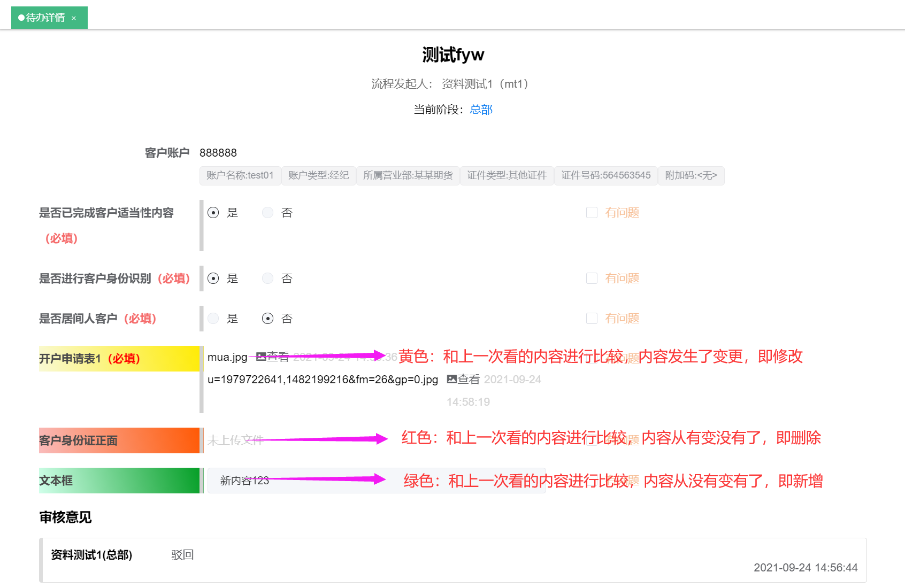Viewport: 905px width, 588px height.
Task: Click the 审核意见 heading
Action: 65,517
